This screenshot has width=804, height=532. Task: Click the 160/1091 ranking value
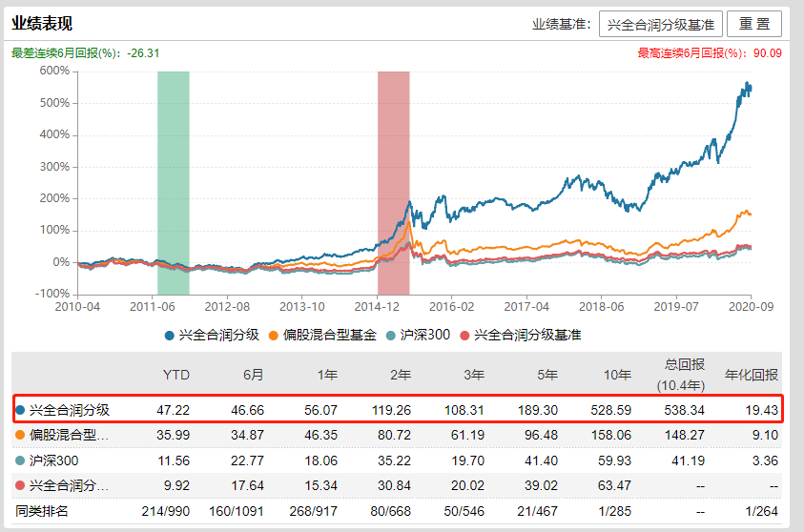coord(237,511)
